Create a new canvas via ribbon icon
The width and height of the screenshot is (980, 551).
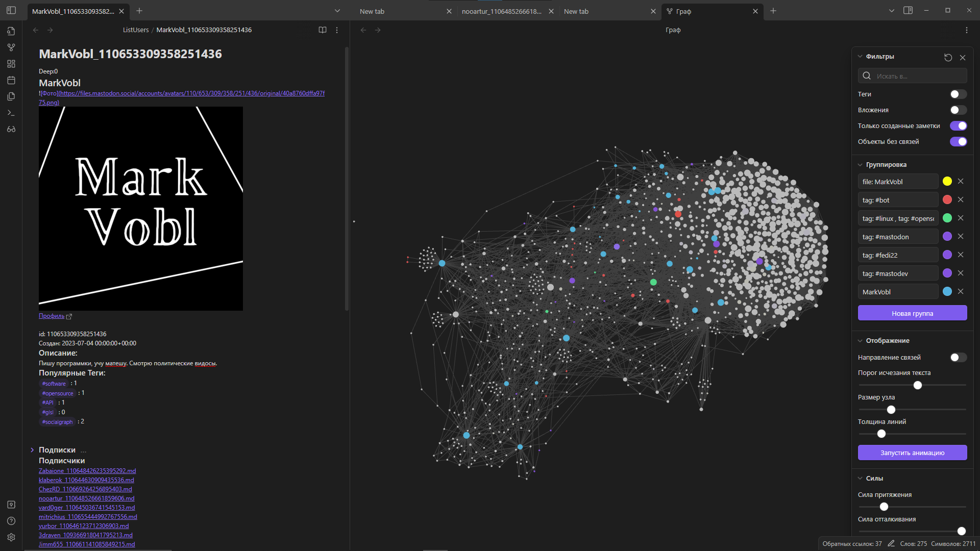pos(11,64)
